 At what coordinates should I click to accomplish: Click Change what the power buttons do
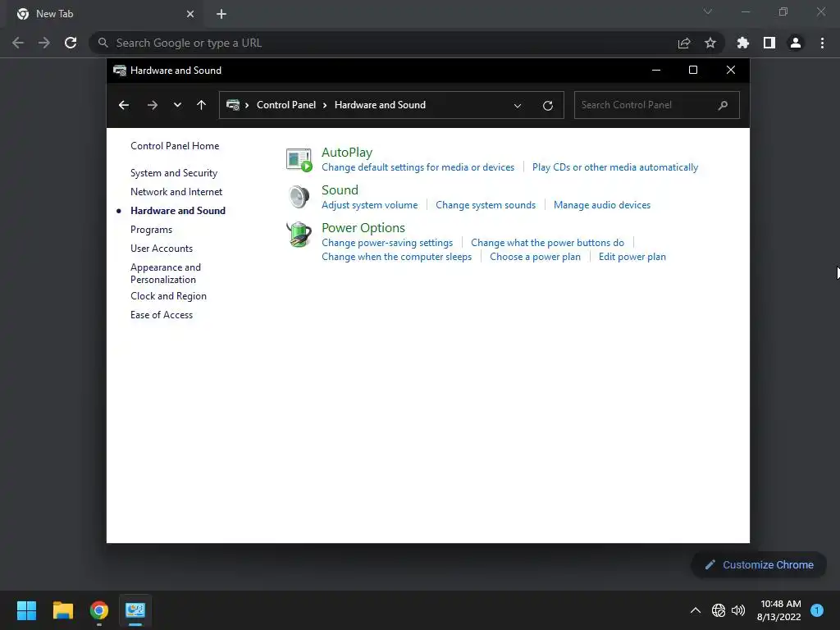coord(547,243)
